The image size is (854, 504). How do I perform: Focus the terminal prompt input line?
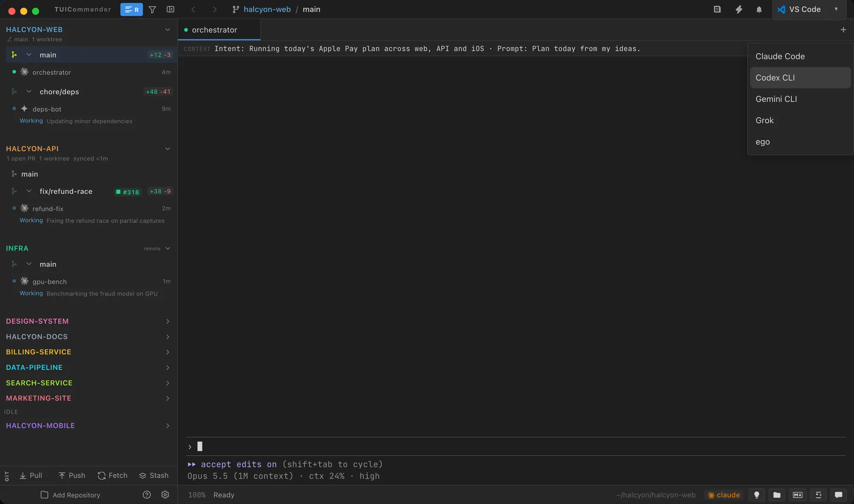point(515,446)
